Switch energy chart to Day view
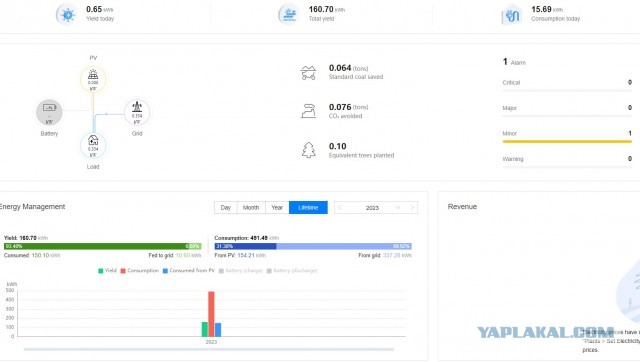The image size is (640, 362). tap(226, 207)
